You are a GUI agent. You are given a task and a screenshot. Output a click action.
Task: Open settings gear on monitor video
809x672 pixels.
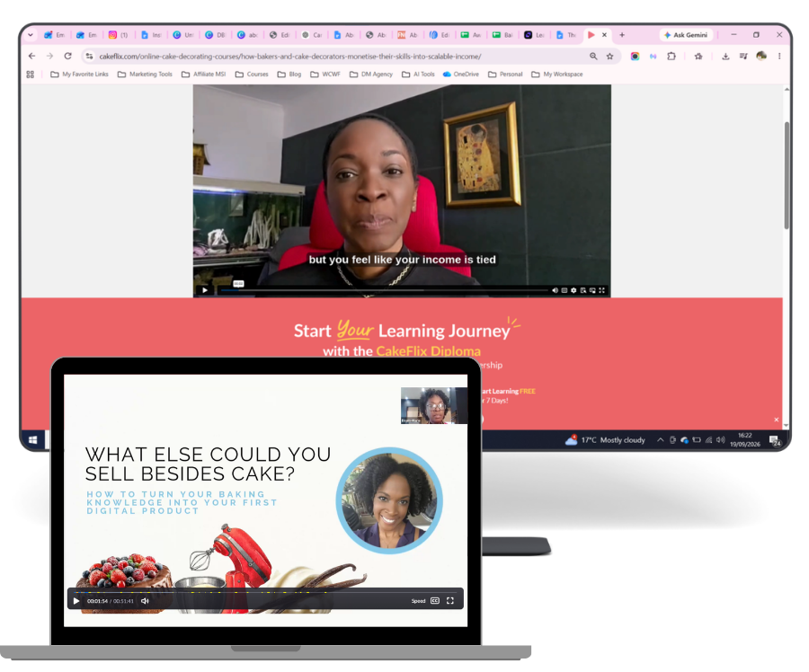[x=573, y=290]
